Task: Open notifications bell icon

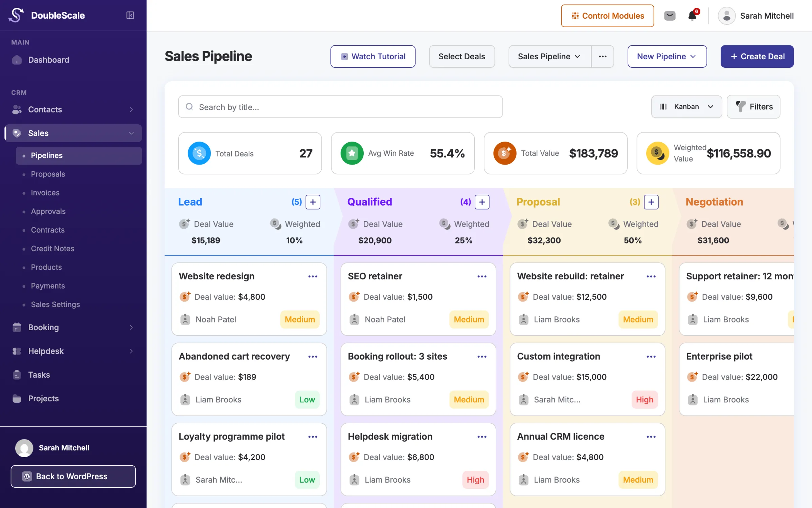Action: 693,16
